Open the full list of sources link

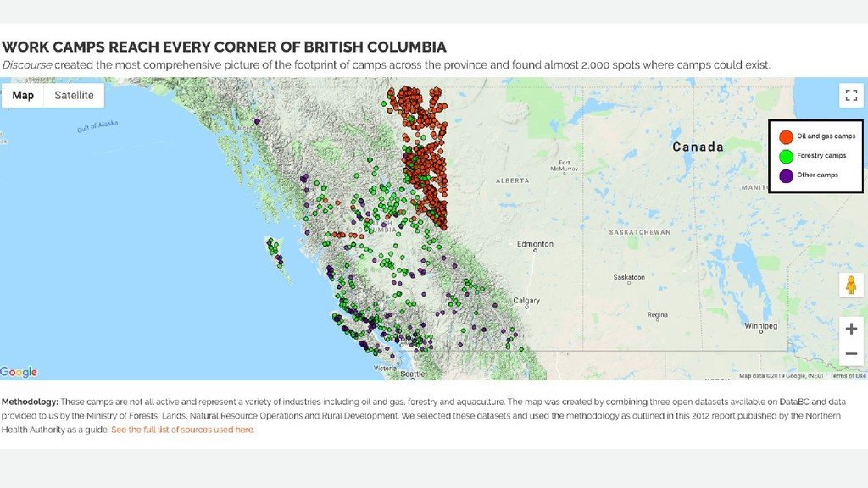click(x=182, y=430)
